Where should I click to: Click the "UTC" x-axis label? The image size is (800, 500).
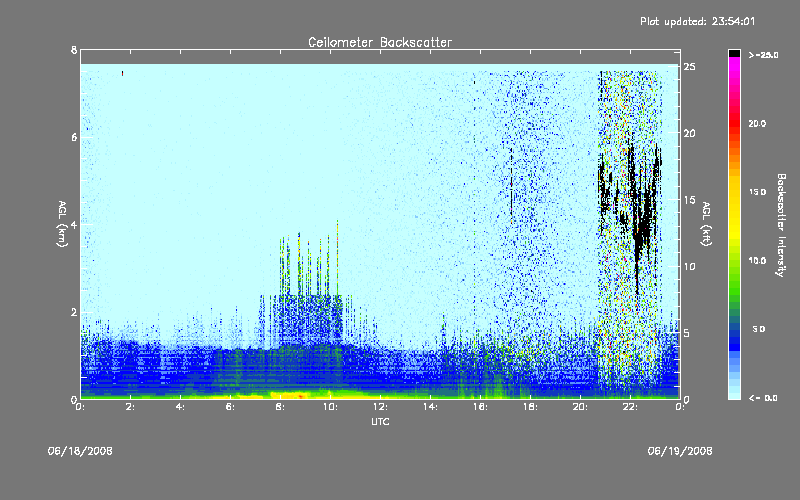[380, 421]
